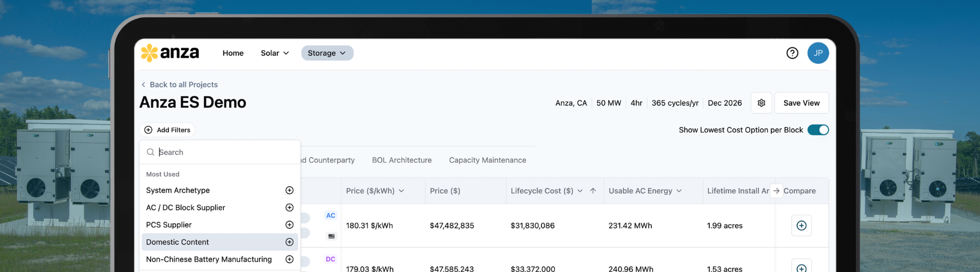Expand the Solar menu
The image size is (980, 272).
pyautogui.click(x=274, y=53)
